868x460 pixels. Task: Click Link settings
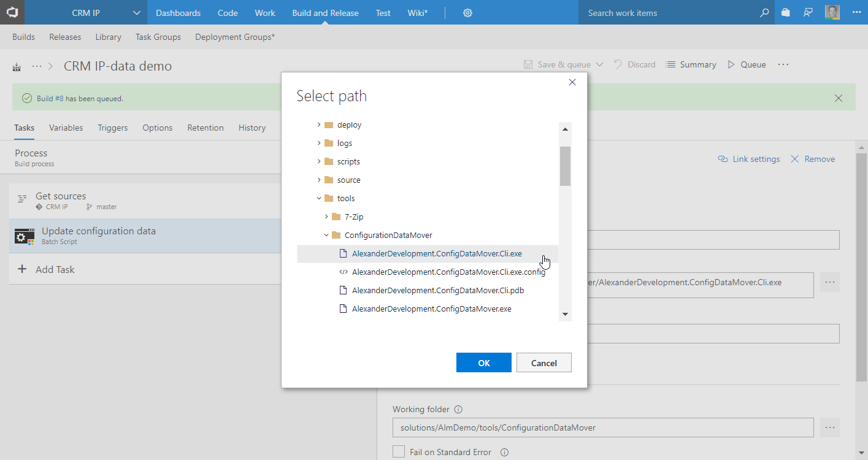(x=749, y=159)
